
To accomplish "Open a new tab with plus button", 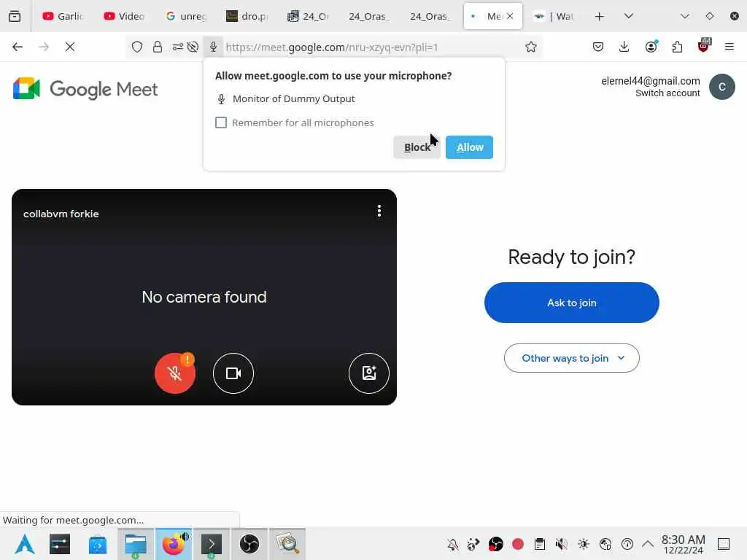I will [600, 16].
